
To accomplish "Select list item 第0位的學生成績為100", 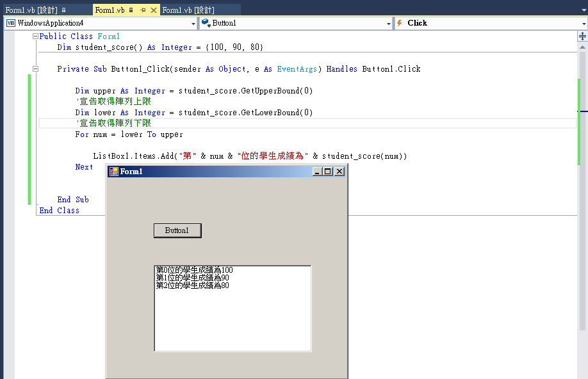I will (x=194, y=270).
